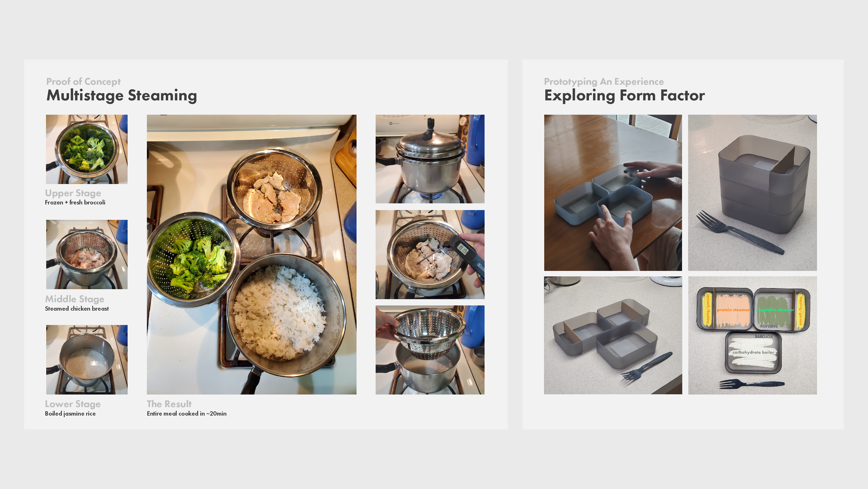Click the Upper Stage caption label

[x=73, y=193]
